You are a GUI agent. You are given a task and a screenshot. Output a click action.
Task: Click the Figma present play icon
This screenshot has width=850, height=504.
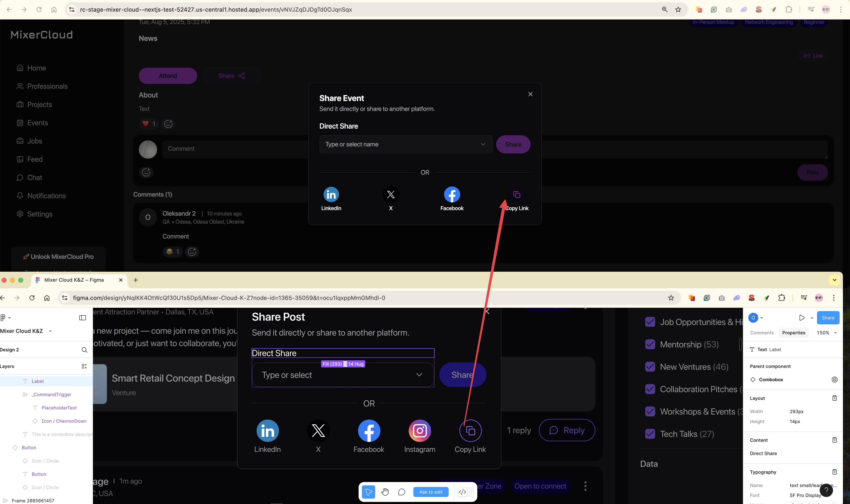pos(802,318)
